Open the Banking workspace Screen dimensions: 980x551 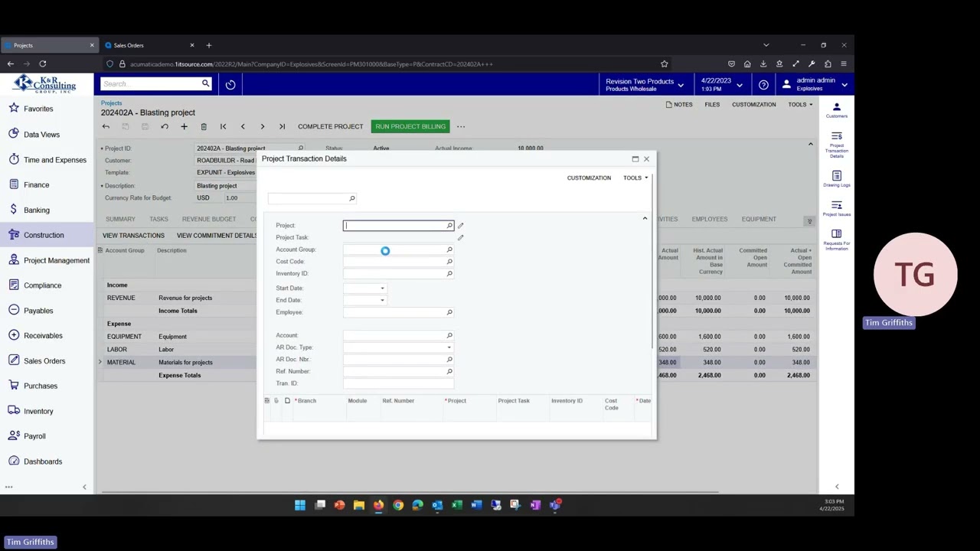tap(36, 210)
